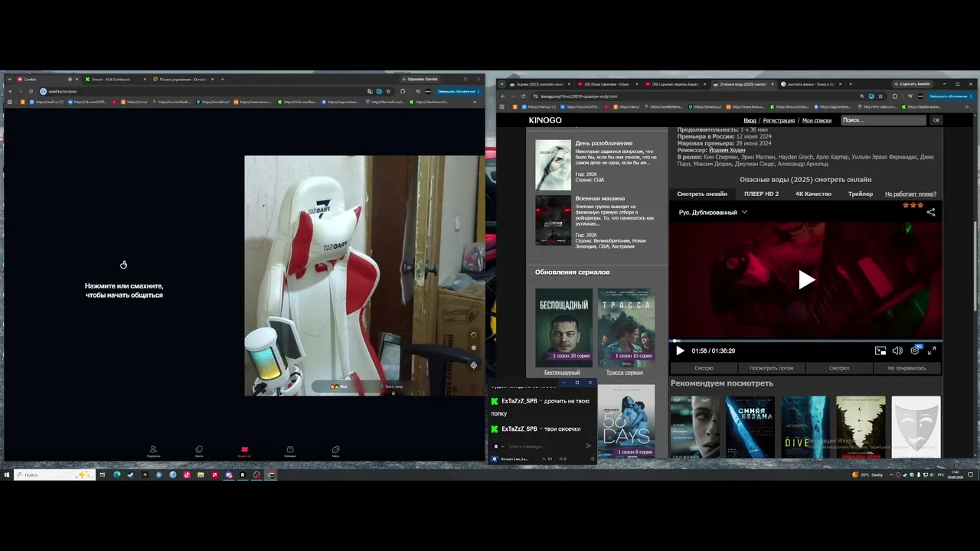This screenshot has width=980, height=551.
Task: Open the Трейлер tab
Action: pos(861,194)
